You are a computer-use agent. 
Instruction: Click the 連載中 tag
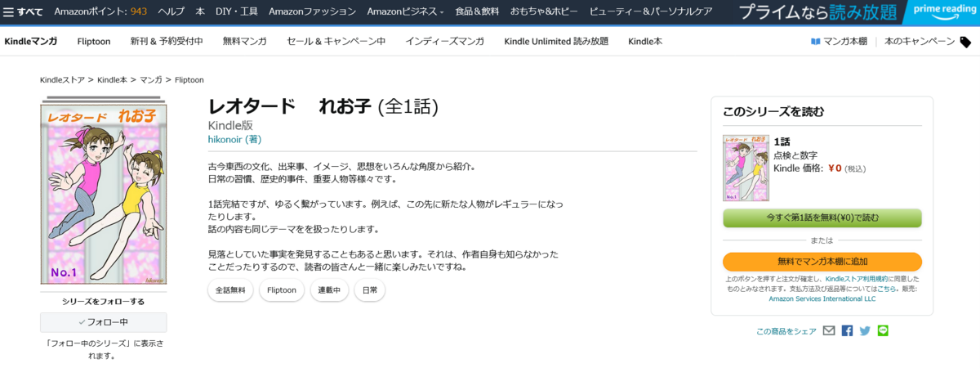[x=329, y=290]
